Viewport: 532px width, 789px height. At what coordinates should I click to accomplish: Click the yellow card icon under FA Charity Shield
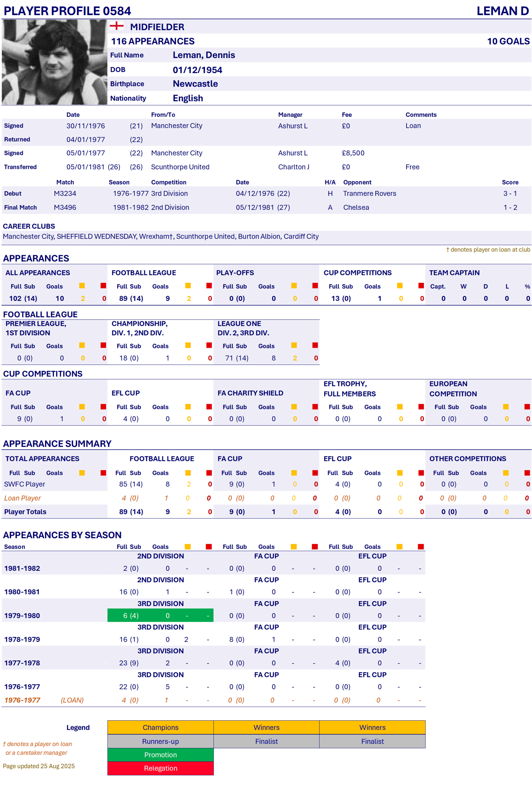[x=294, y=407]
